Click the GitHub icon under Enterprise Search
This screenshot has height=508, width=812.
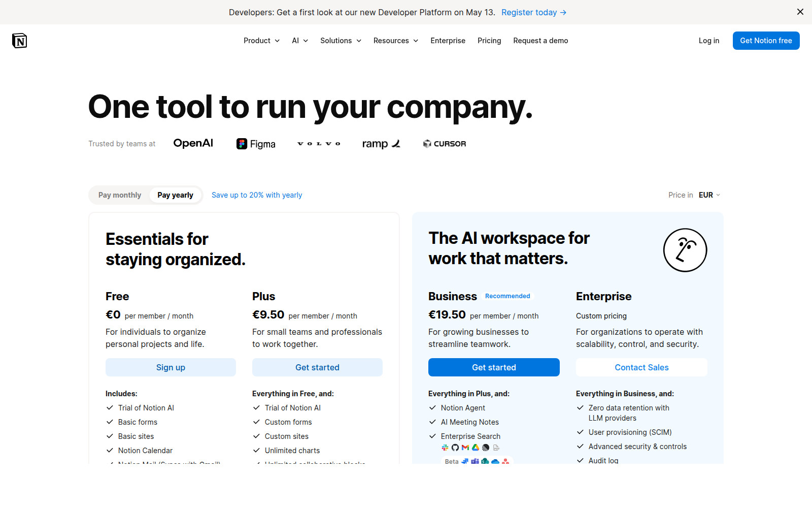[455, 448]
